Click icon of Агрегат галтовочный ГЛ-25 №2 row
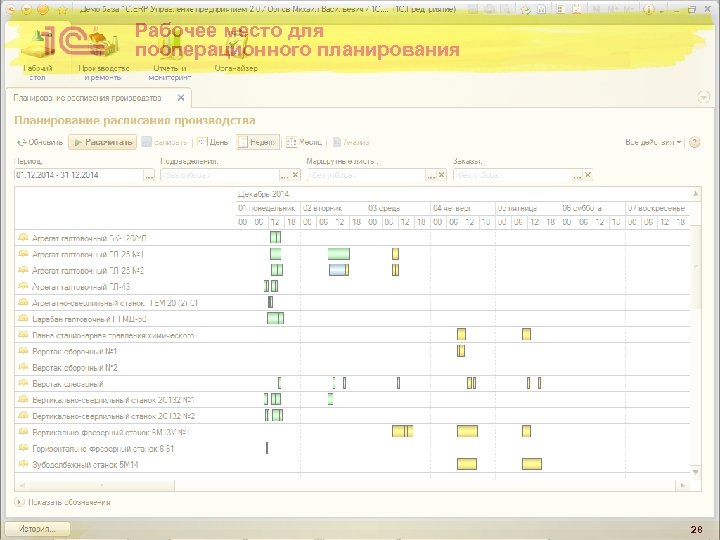 pyautogui.click(x=23, y=270)
